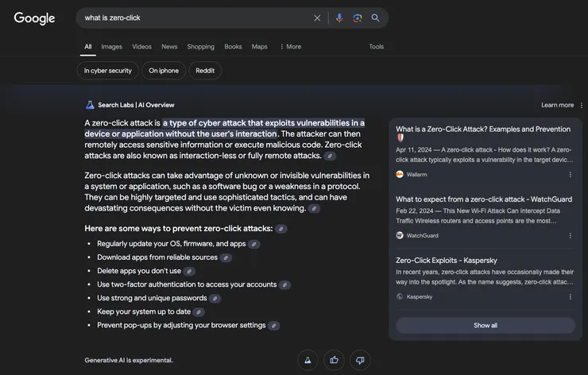Switch to the Maps tab
The image size is (588, 375).
(260, 47)
